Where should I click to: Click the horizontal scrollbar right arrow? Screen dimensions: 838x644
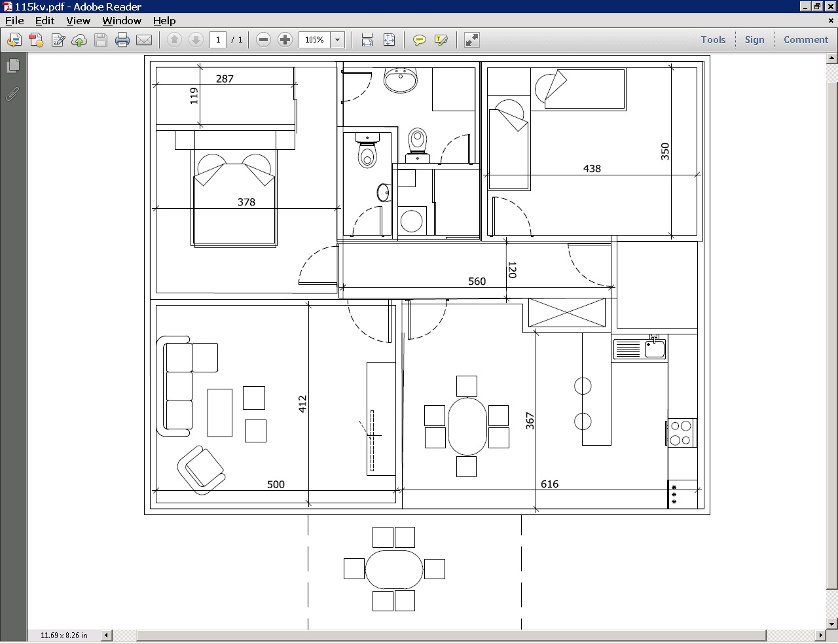pos(820,635)
